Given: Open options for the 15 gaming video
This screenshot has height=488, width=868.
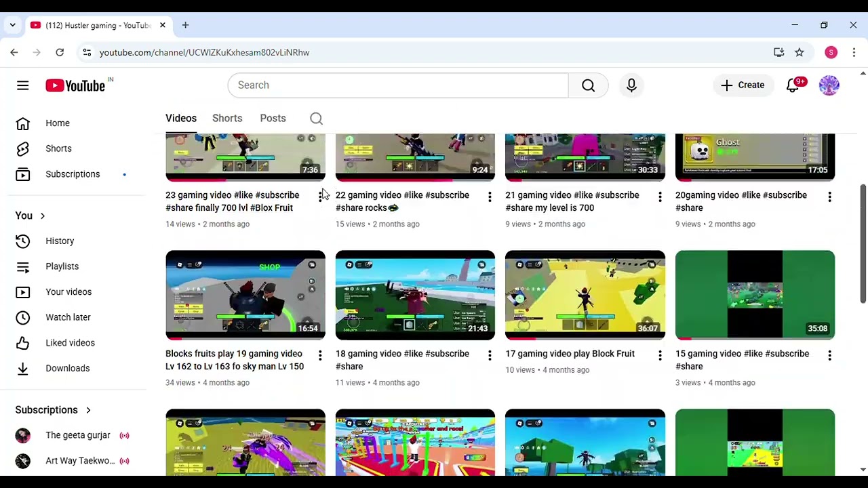Looking at the screenshot, I should tap(829, 355).
